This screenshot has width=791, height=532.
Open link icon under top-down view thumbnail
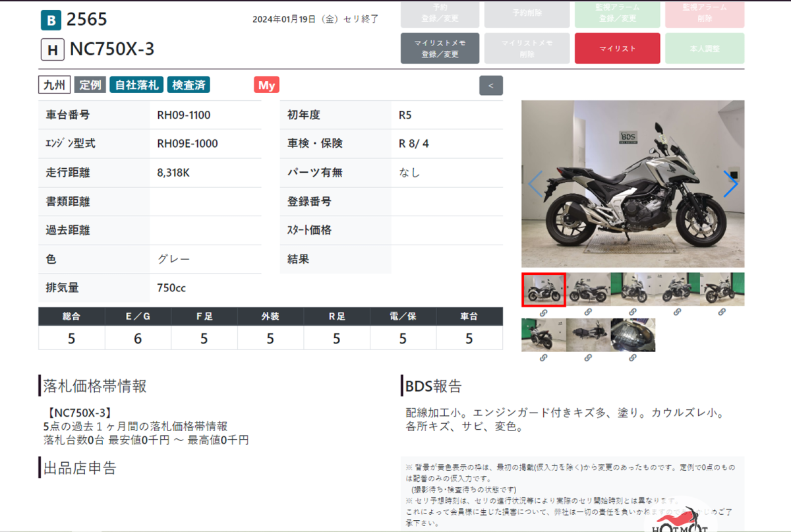coord(588,358)
